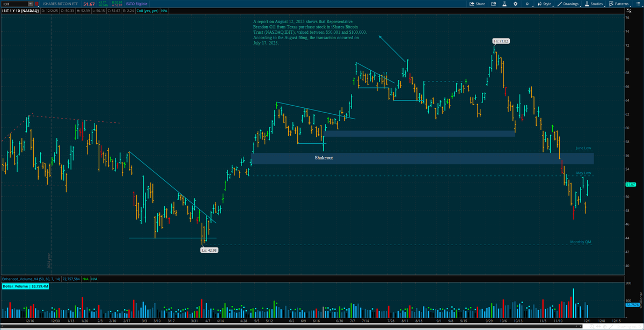This screenshot has width=644, height=330.
Task: Click the May Low level label
Action: [584, 173]
